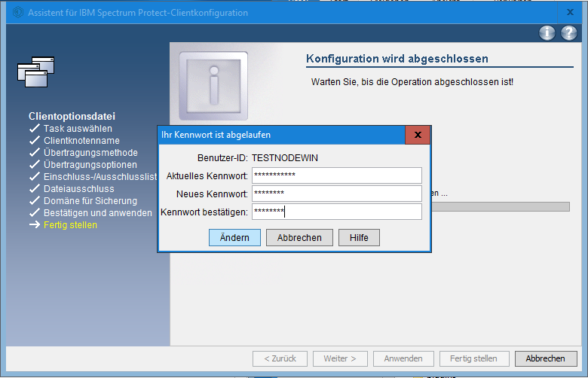This screenshot has height=378, width=588.
Task: Cancel the wizard with the bottom Abbrechen button
Action: 545,358
